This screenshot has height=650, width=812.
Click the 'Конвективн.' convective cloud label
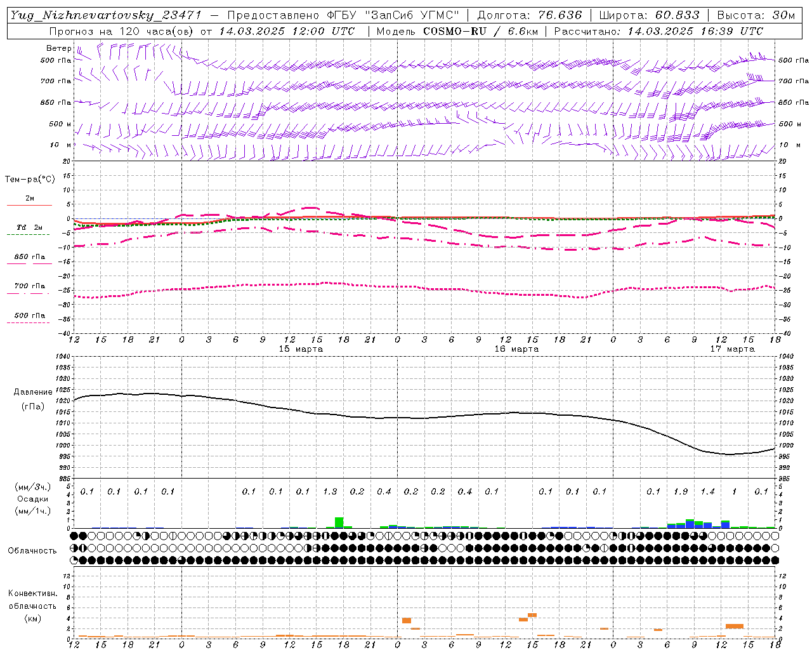click(32, 594)
